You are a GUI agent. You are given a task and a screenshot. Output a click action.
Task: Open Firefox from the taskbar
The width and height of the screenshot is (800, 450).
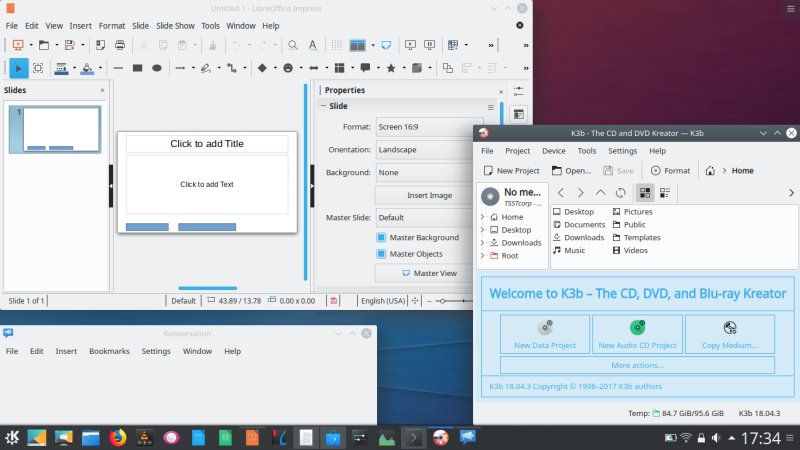(118, 437)
